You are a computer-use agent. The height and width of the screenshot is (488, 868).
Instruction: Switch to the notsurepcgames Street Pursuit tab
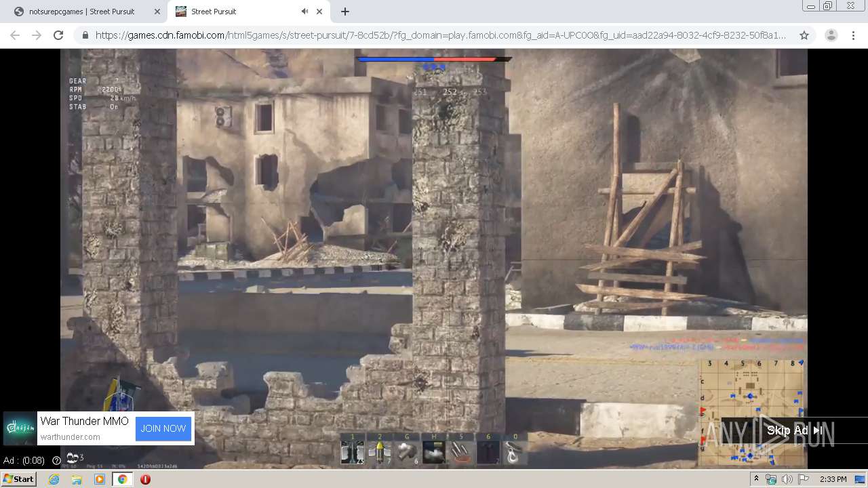coord(81,12)
